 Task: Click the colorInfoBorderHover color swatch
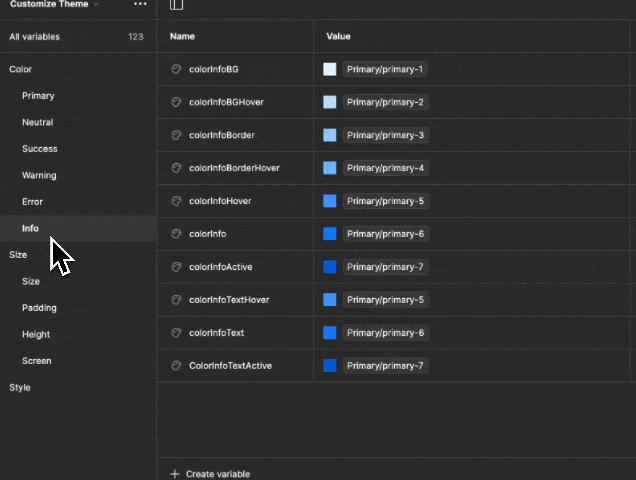pos(330,168)
